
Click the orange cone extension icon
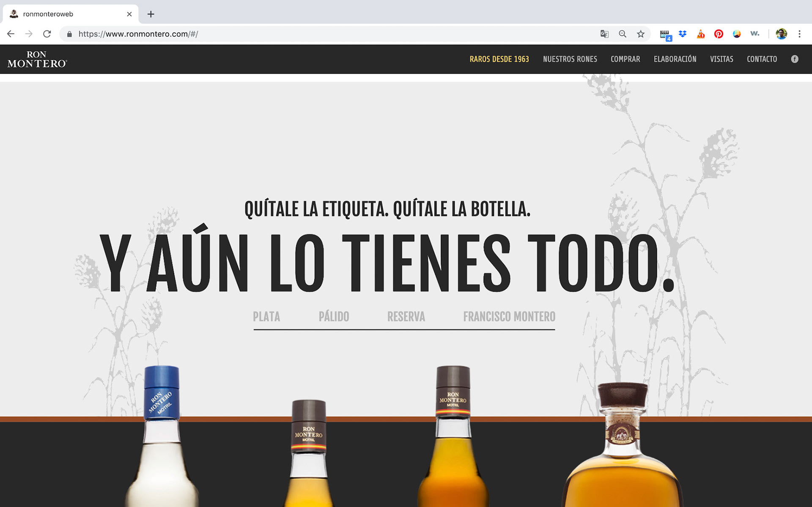pos(701,34)
